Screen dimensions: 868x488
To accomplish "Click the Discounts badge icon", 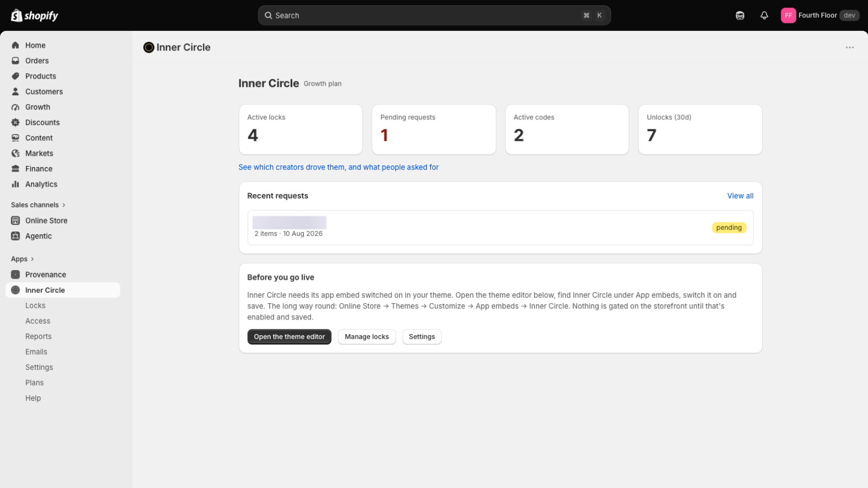I will coord(15,123).
